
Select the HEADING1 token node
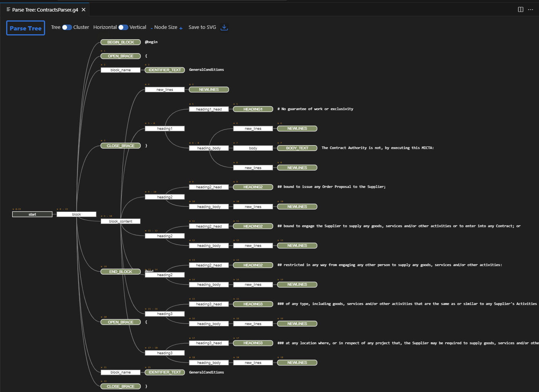tap(253, 109)
